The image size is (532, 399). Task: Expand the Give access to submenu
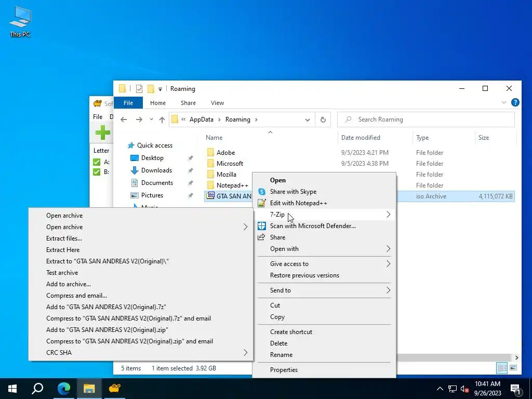(388, 263)
